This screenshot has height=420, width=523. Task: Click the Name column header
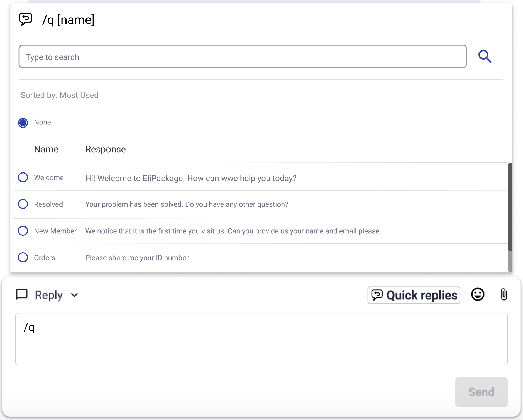click(46, 149)
